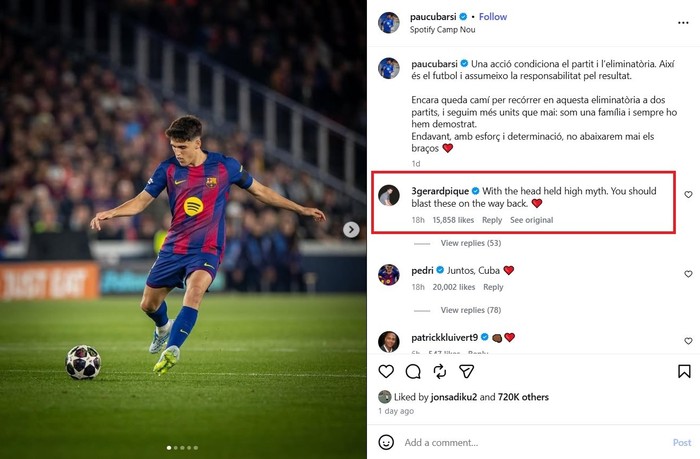Save post with bookmark icon
700x459 pixels.
(x=684, y=371)
